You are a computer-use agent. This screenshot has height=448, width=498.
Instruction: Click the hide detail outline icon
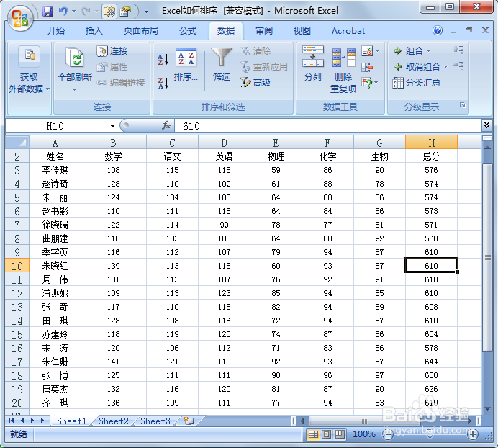(x=458, y=66)
